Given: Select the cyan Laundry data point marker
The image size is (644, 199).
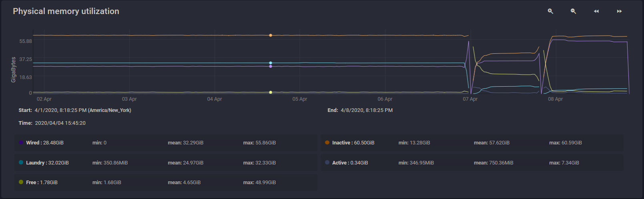Looking at the screenshot, I should pos(271,63).
